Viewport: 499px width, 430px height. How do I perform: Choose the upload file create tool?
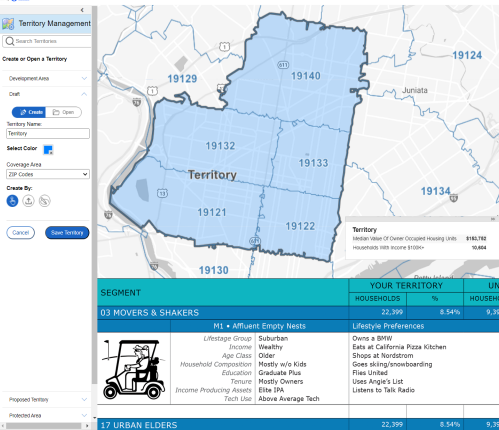[28, 201]
